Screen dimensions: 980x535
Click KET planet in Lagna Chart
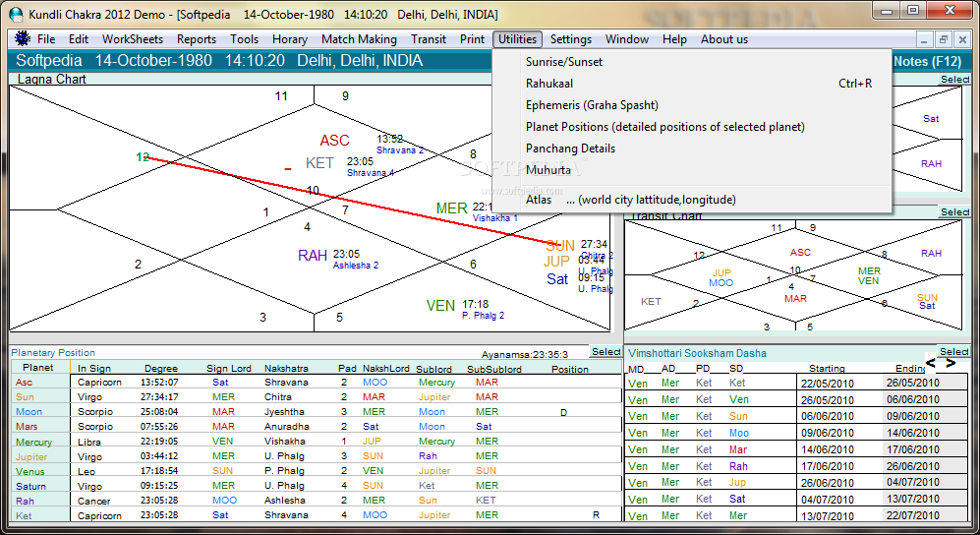tap(319, 163)
